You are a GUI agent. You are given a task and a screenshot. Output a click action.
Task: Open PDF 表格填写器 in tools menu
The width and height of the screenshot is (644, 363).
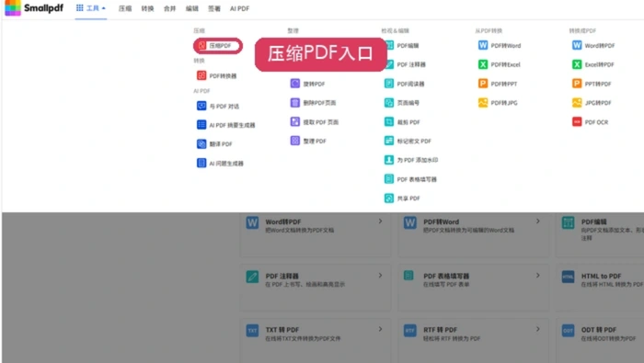click(410, 179)
